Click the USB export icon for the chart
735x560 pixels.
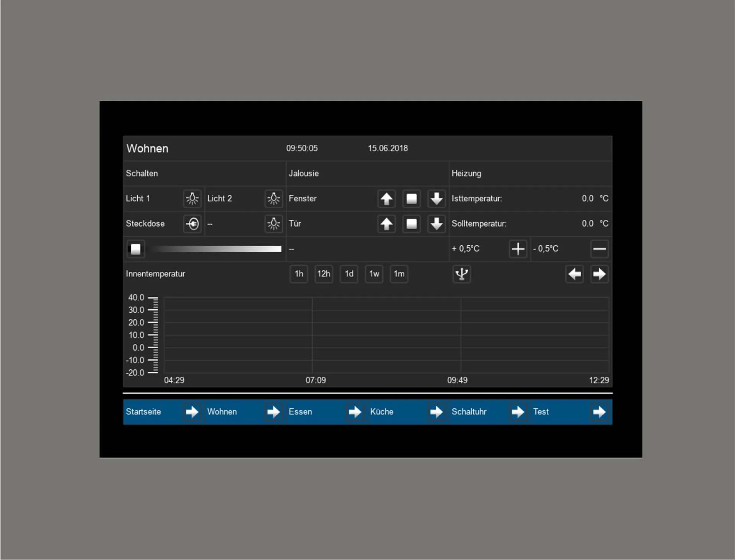(x=461, y=274)
